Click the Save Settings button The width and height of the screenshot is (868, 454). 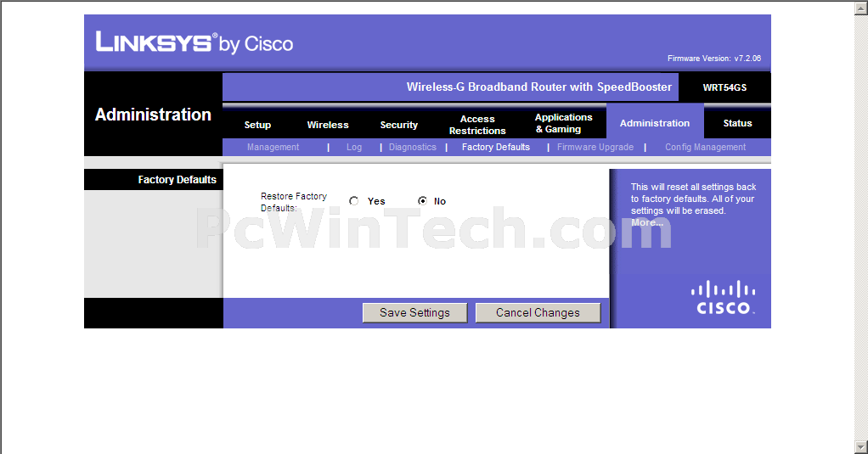pos(414,312)
